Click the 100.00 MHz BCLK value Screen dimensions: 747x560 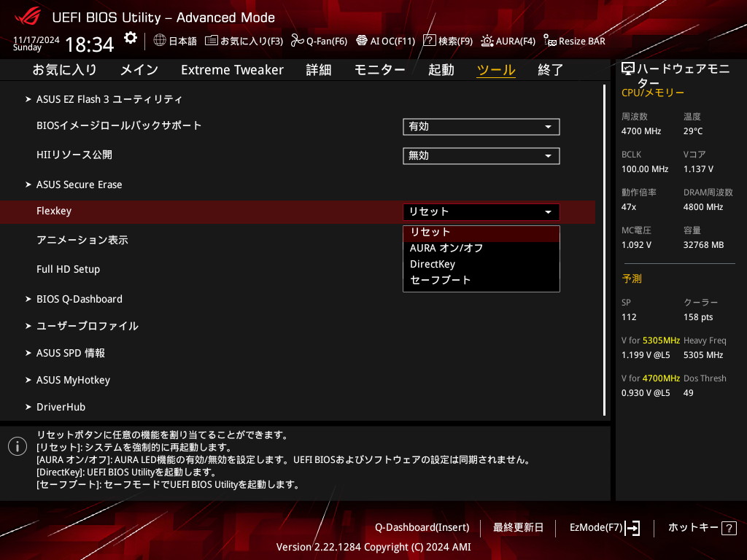coord(645,169)
